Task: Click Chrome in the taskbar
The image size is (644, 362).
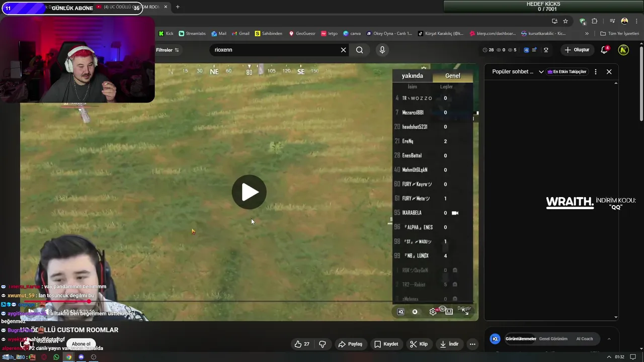Action: click(x=69, y=357)
